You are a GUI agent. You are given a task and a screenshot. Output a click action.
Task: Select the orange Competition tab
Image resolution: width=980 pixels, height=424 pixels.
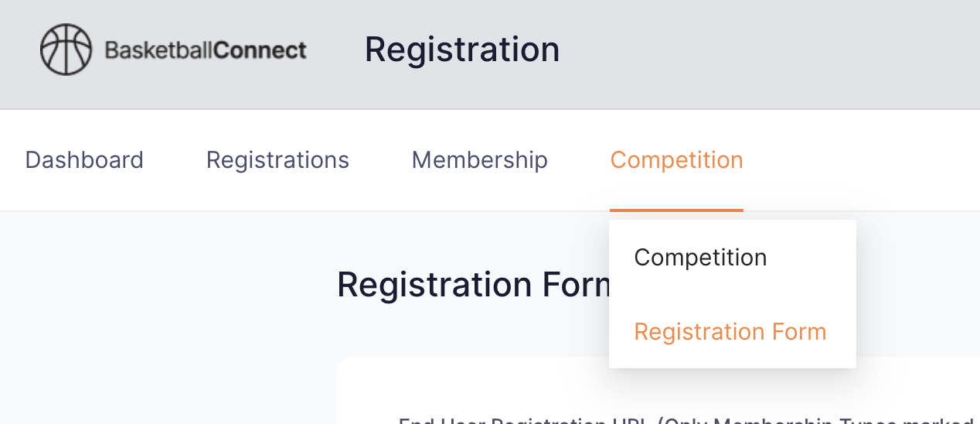coord(676,160)
